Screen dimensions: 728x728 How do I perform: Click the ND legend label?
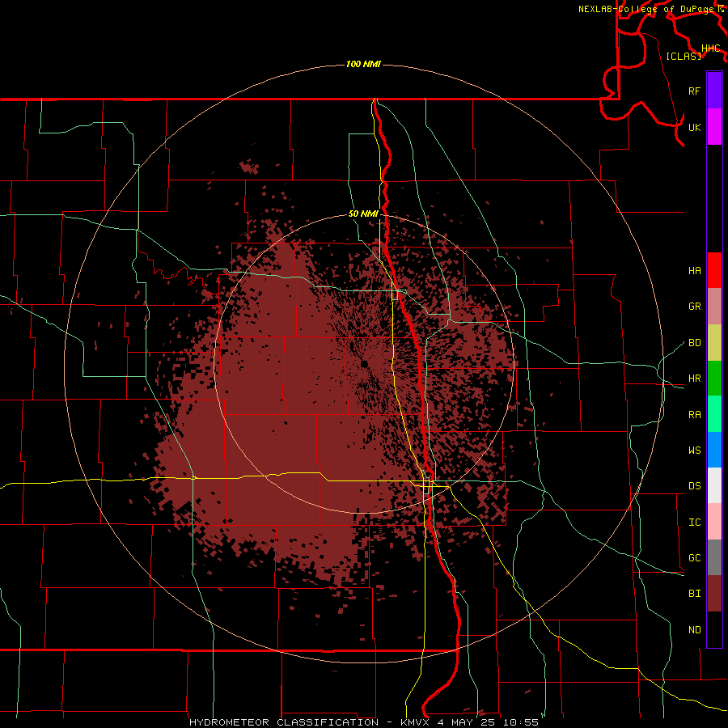coord(694,630)
